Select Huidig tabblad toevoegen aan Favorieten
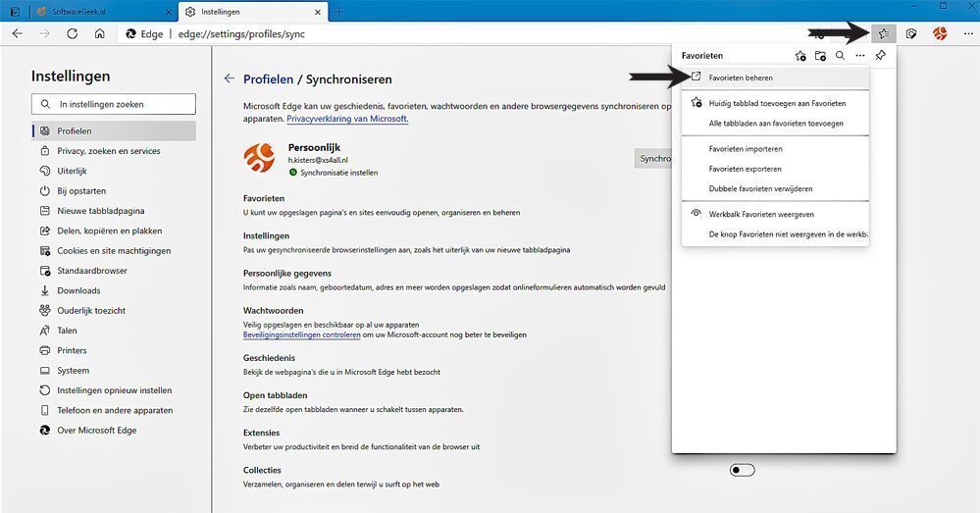 pos(775,103)
